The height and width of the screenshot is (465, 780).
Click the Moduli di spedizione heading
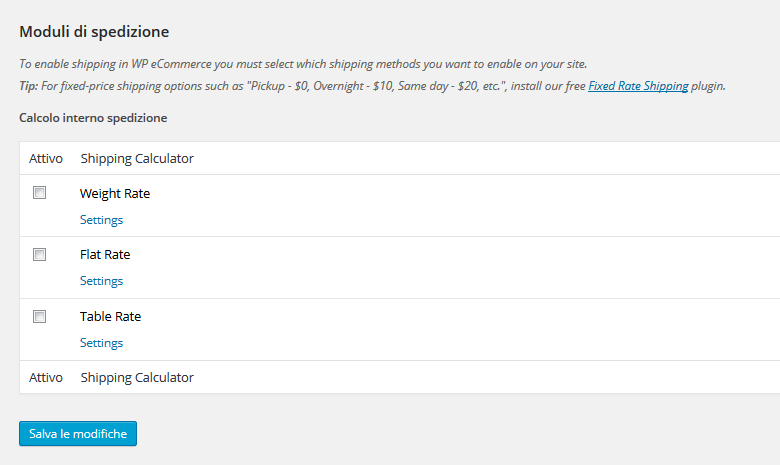tap(94, 32)
